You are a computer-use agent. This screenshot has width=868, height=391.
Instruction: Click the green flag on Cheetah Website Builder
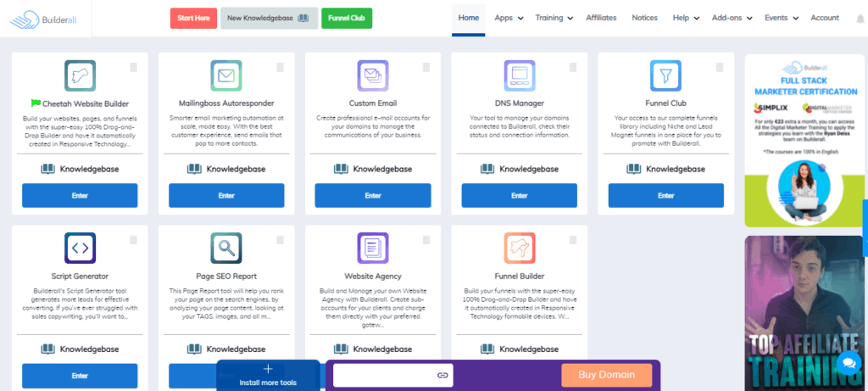[x=36, y=103]
